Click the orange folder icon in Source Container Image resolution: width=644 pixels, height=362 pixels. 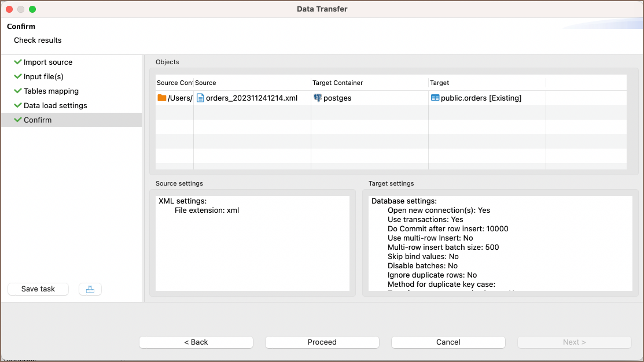click(162, 98)
